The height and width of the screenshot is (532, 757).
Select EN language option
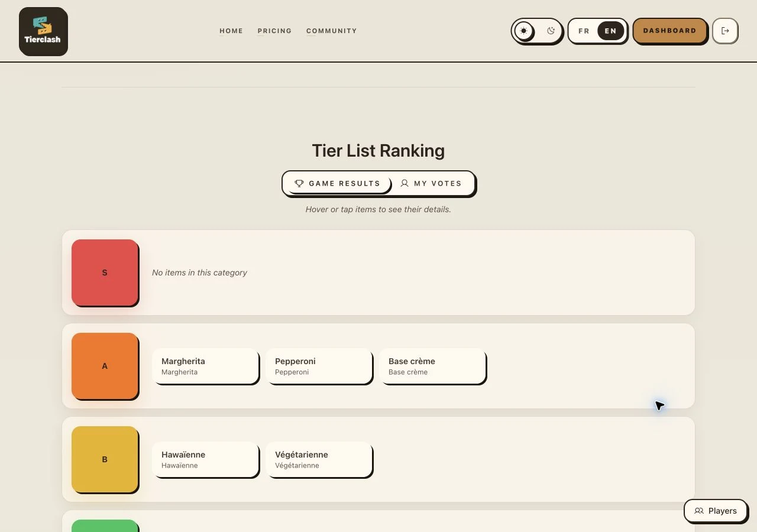[611, 31]
